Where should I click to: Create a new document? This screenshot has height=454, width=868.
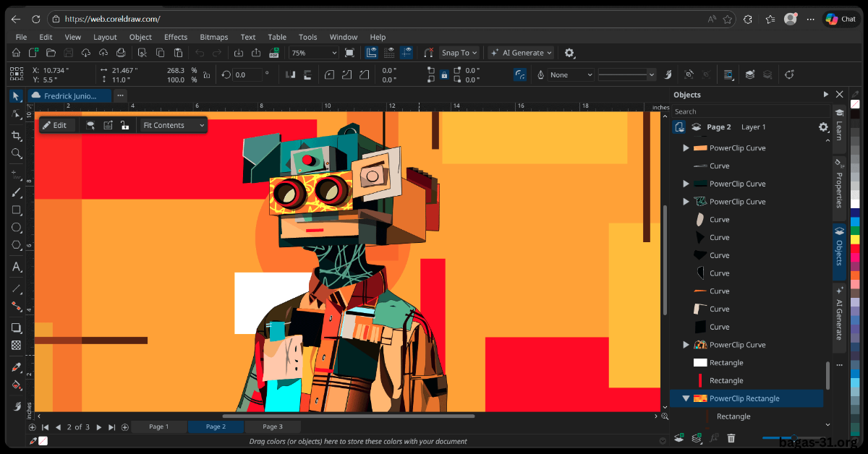click(x=33, y=53)
